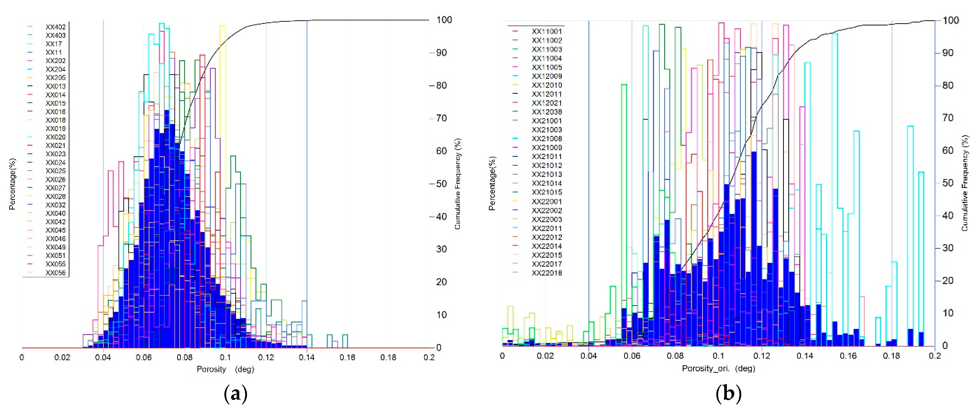Click XX11001 legend label in chart b
This screenshot has width=980, height=414.
(x=546, y=31)
